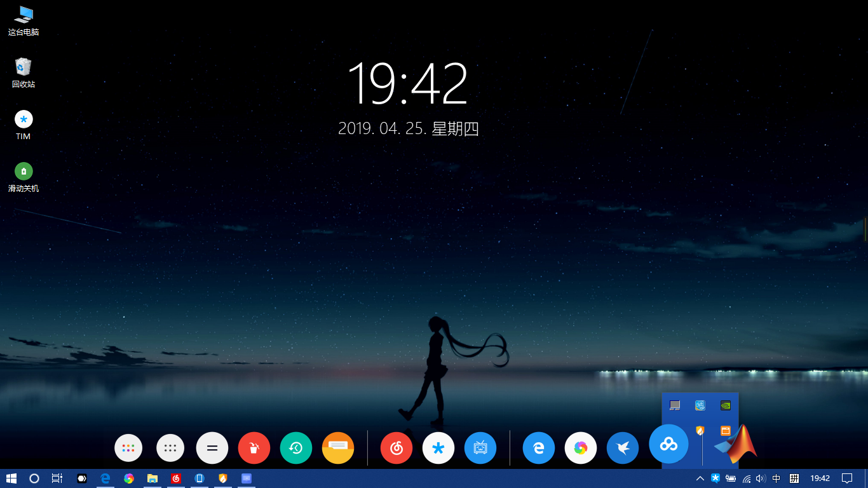This screenshot has height=488, width=868.
Task: Collapse the hidden tray icons chevron
Action: click(x=700, y=478)
